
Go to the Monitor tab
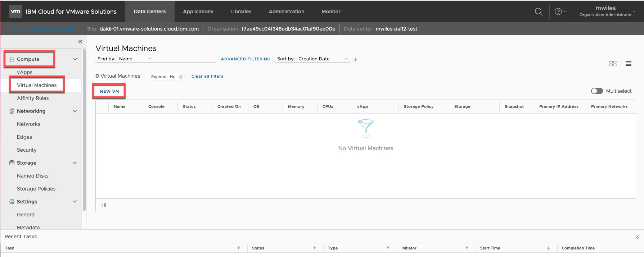pyautogui.click(x=331, y=12)
